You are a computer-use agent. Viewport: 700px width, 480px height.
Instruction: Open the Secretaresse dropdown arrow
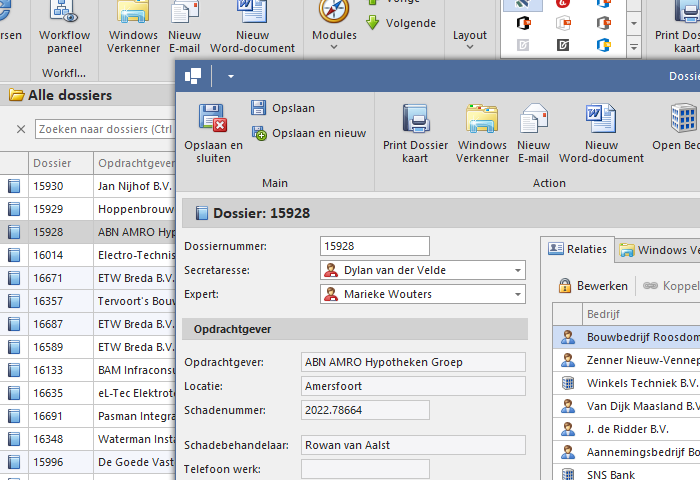[517, 271]
